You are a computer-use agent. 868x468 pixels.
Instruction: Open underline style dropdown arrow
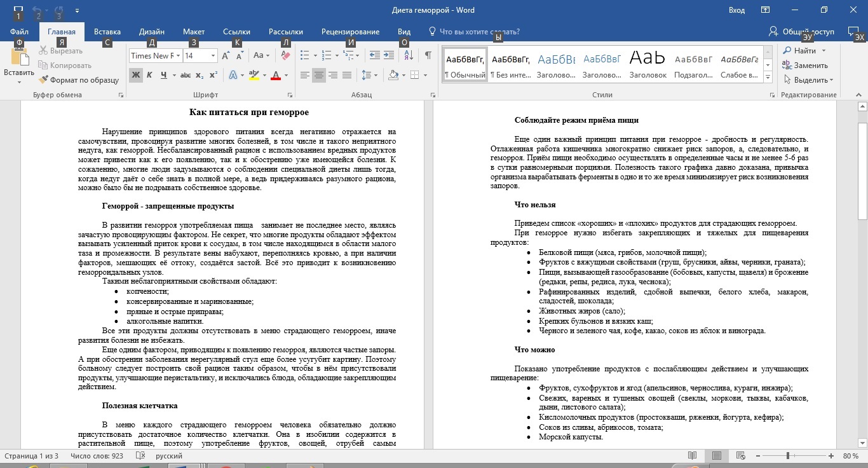173,75
